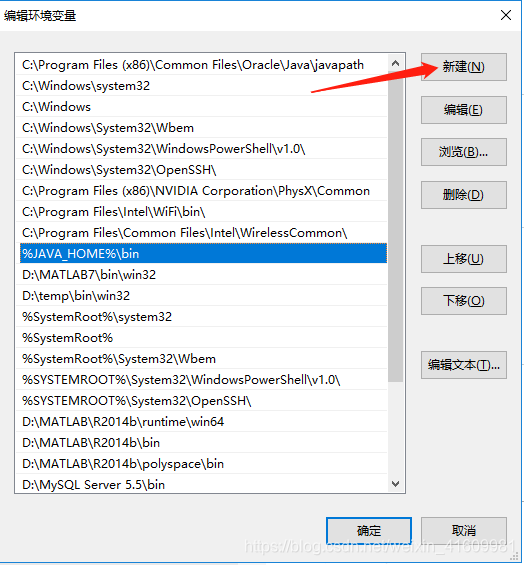The width and height of the screenshot is (524, 565).
Task: Click the list scrollbar up arrow
Action: click(x=395, y=64)
